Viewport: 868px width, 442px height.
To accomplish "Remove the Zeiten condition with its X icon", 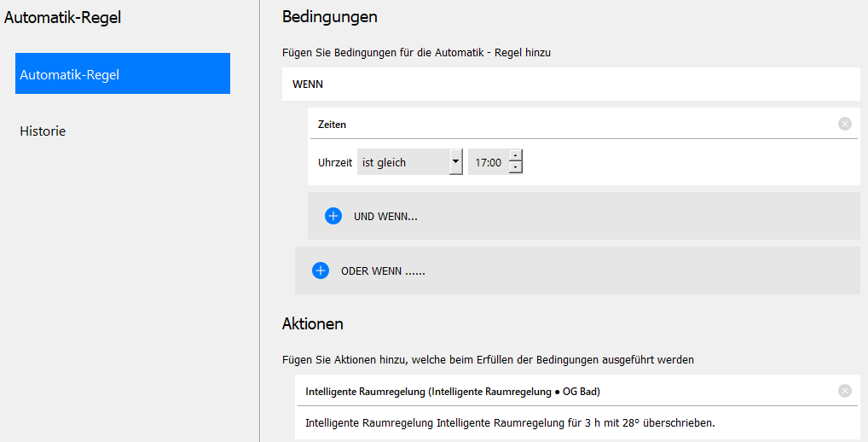I will [844, 124].
